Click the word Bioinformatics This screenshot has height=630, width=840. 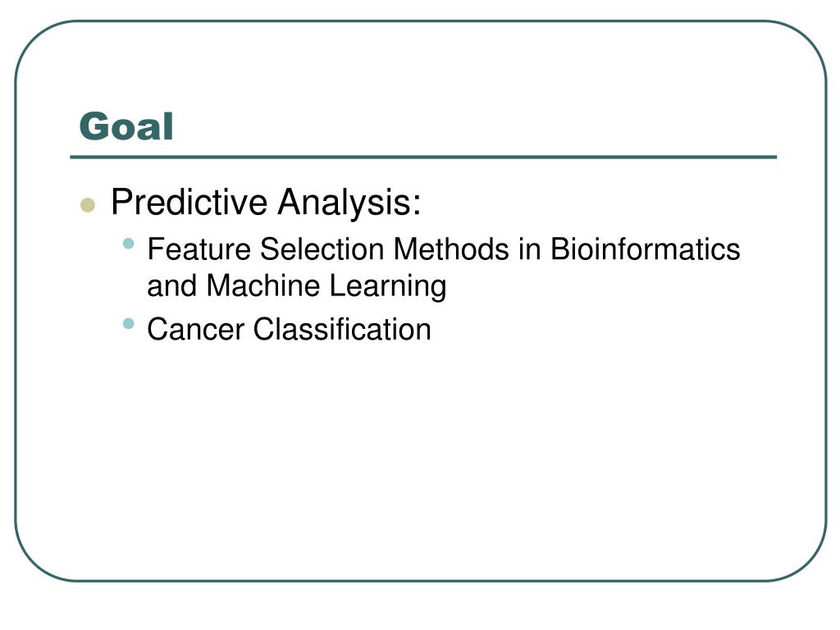[x=645, y=249]
